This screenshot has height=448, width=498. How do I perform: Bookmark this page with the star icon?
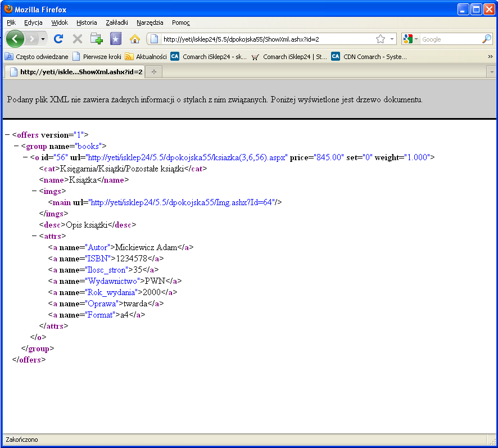click(x=380, y=39)
